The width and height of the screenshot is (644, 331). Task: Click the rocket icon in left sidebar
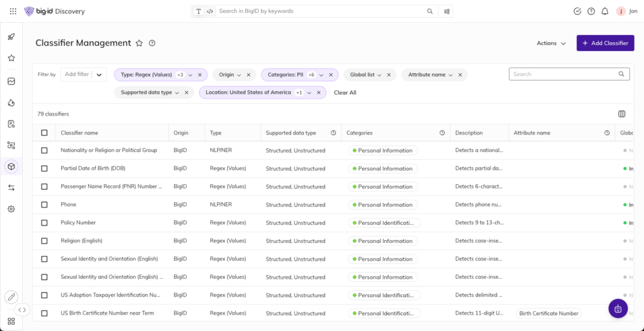[x=11, y=36]
